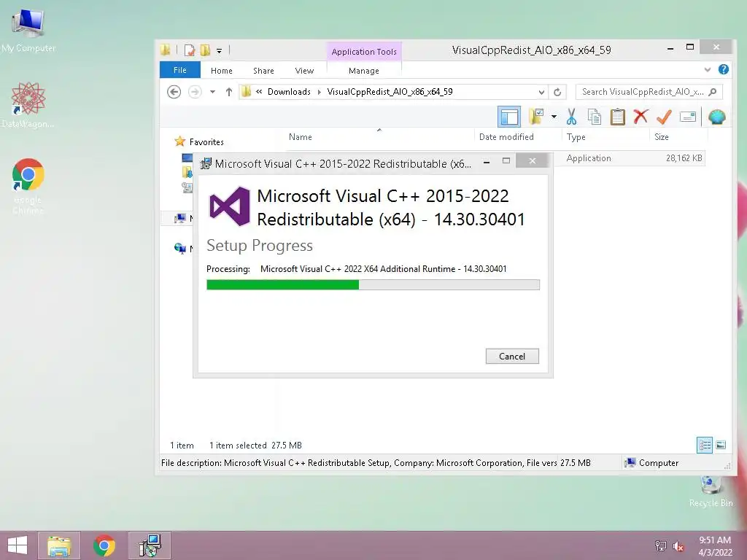747x560 pixels.
Task: Click the new folder icon in the title bar
Action: 205,50
